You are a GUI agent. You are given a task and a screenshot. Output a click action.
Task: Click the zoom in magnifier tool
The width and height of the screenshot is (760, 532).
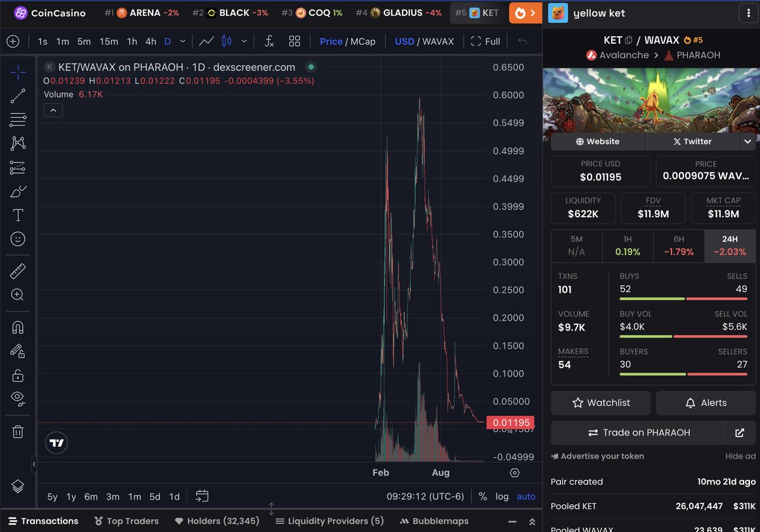coord(18,295)
